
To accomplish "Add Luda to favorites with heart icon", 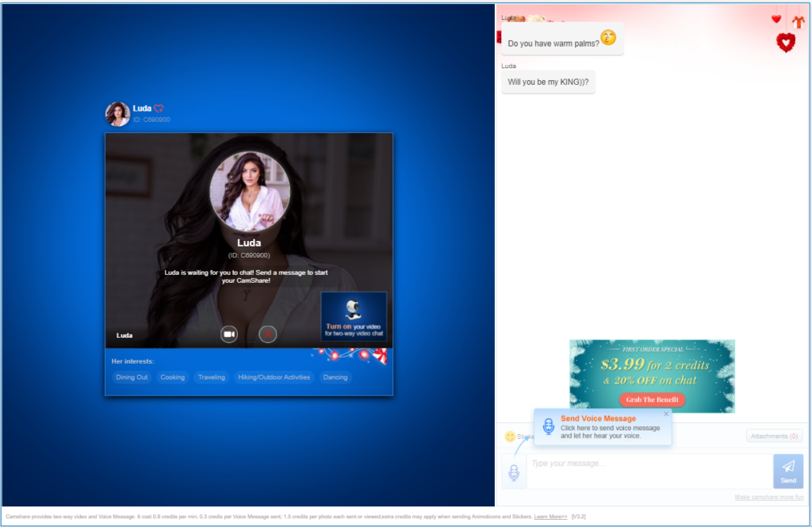I will (x=159, y=109).
